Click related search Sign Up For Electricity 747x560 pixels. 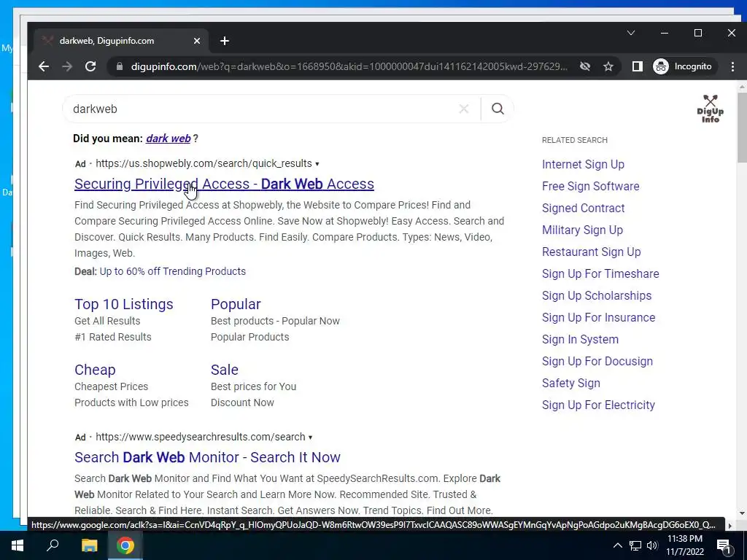pyautogui.click(x=598, y=405)
